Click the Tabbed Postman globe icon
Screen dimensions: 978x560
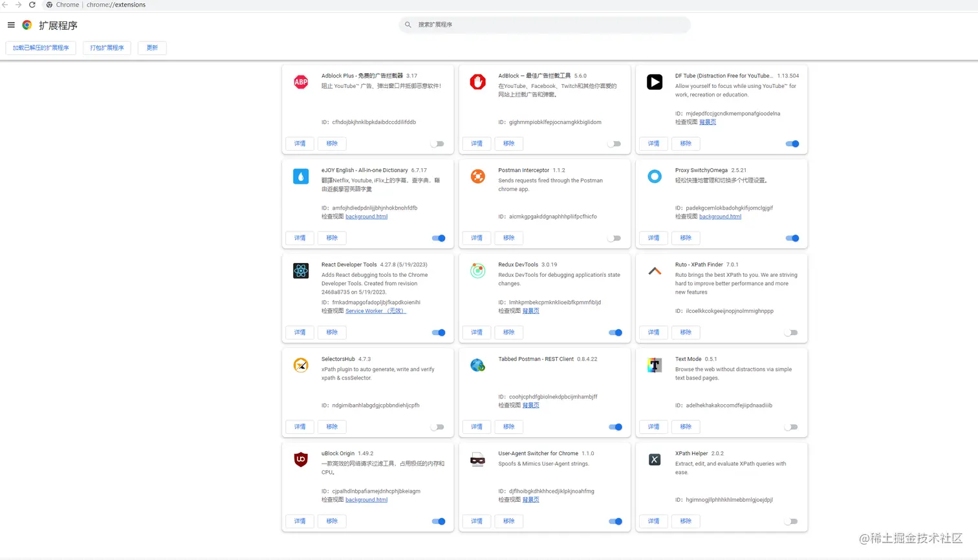478,365
